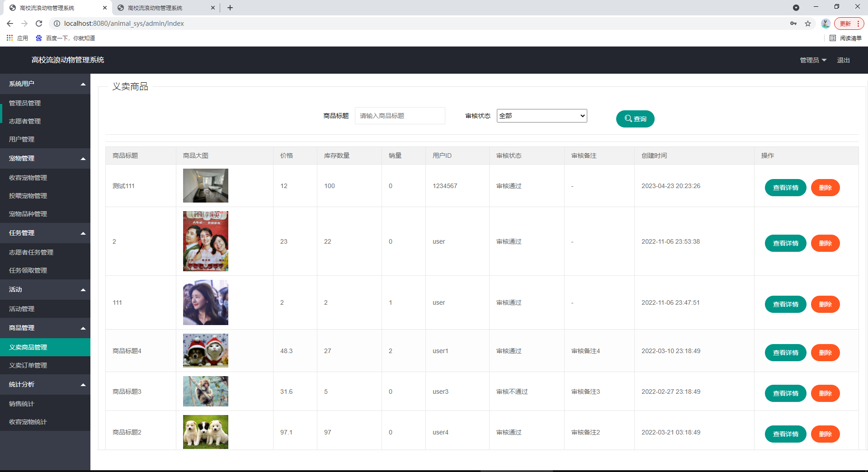Collapse the 宠物管理 menu section

[x=45, y=158]
